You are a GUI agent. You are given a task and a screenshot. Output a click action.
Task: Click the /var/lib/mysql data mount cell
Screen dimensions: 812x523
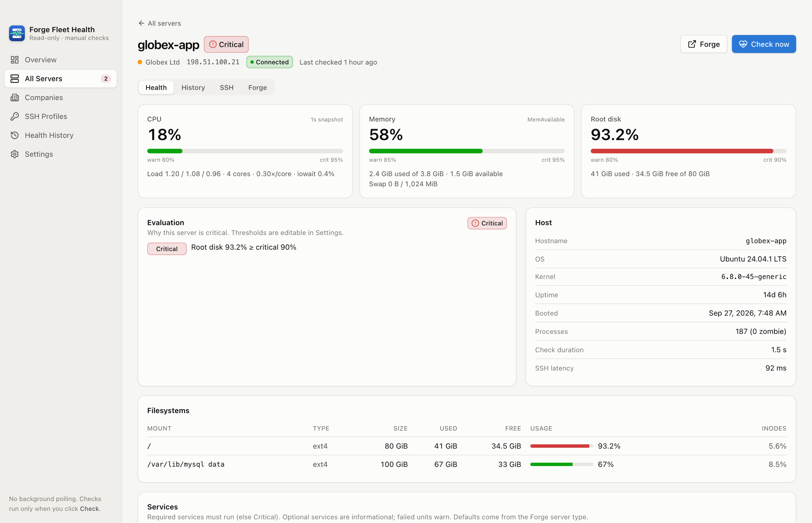pyautogui.click(x=186, y=465)
